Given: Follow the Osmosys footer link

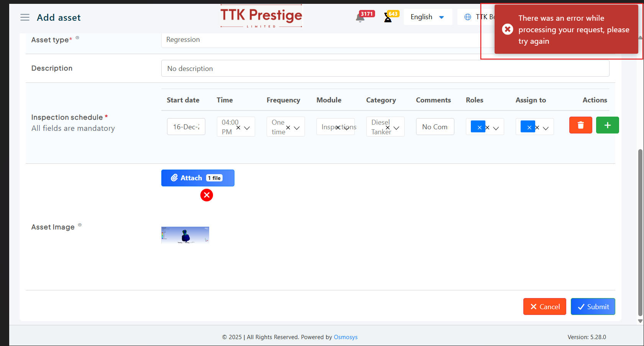Looking at the screenshot, I should coord(345,337).
